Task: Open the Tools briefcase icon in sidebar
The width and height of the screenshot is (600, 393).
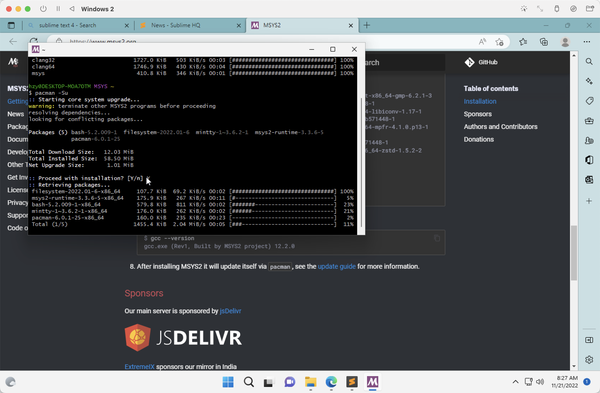Action: (589, 121)
